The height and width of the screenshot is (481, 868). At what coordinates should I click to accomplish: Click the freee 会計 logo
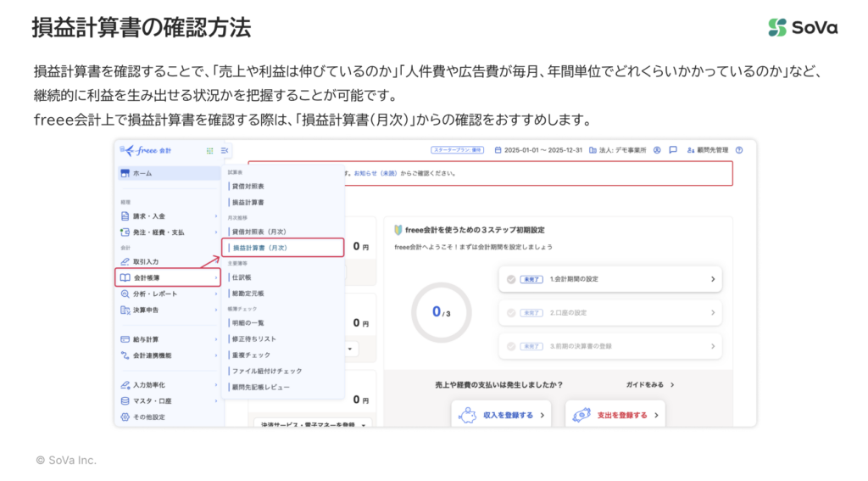[x=146, y=150]
